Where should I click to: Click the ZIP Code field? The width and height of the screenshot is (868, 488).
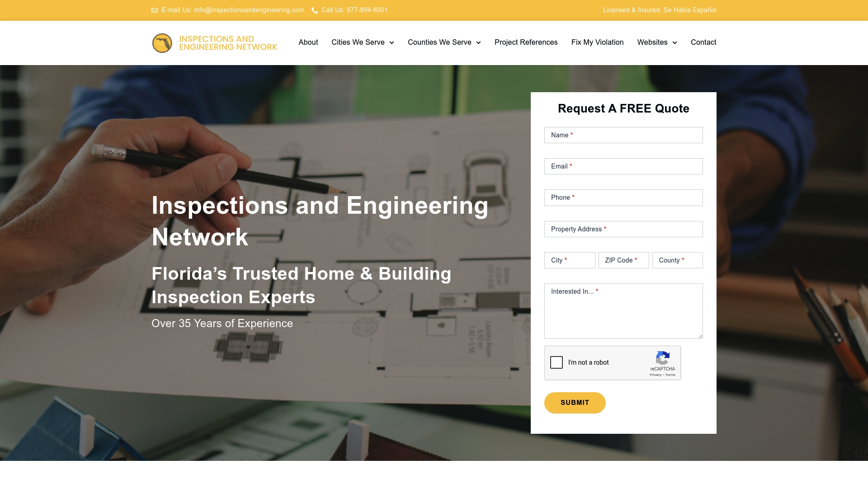[623, 260]
